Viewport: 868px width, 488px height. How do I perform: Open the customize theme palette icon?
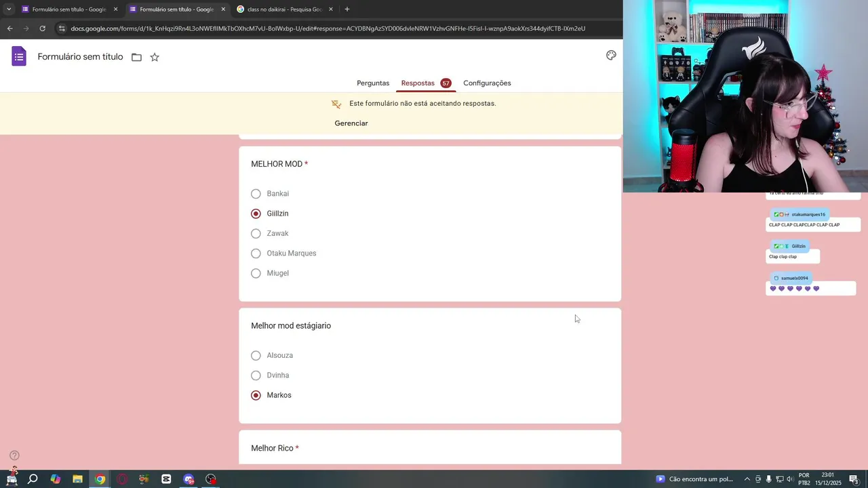[x=611, y=56]
